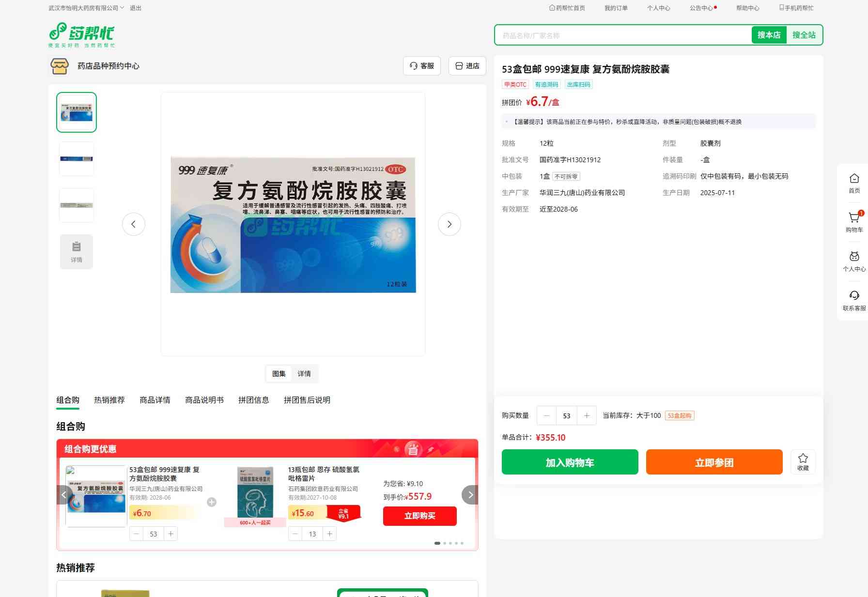Click the green 加入购物车 button
This screenshot has width=868, height=597.
570,462
